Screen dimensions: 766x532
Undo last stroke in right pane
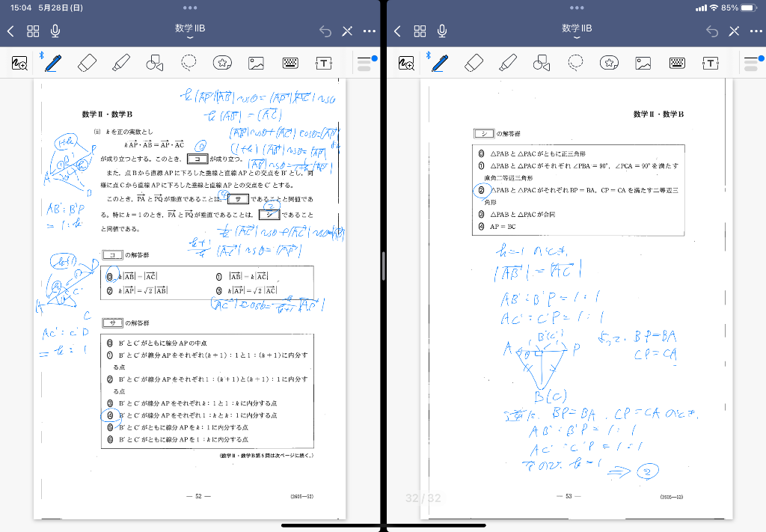pos(712,31)
